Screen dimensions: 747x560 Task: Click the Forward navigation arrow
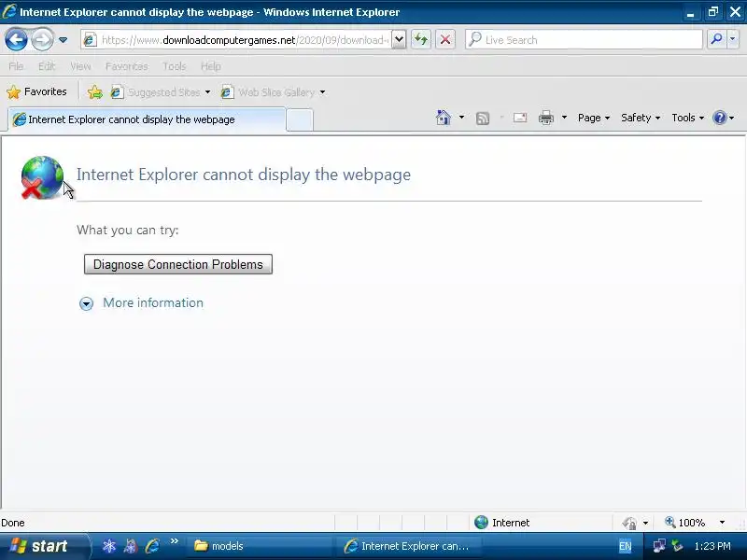pos(42,39)
